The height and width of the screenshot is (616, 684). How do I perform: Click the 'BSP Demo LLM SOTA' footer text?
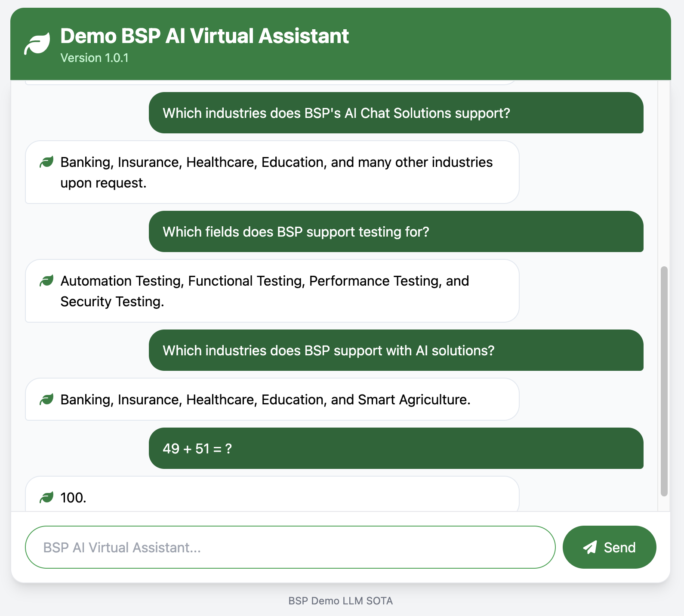[x=341, y=601]
